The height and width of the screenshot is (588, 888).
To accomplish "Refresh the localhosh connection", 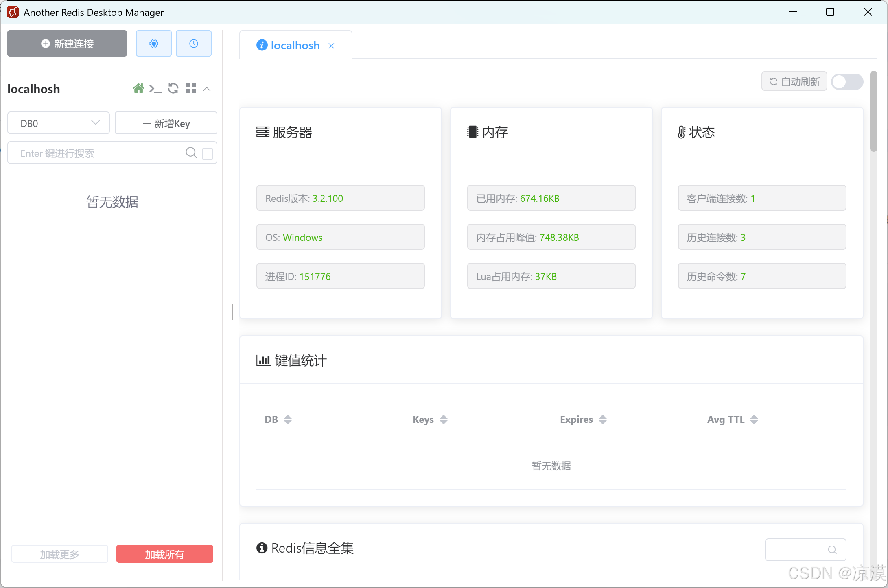I will pos(173,88).
